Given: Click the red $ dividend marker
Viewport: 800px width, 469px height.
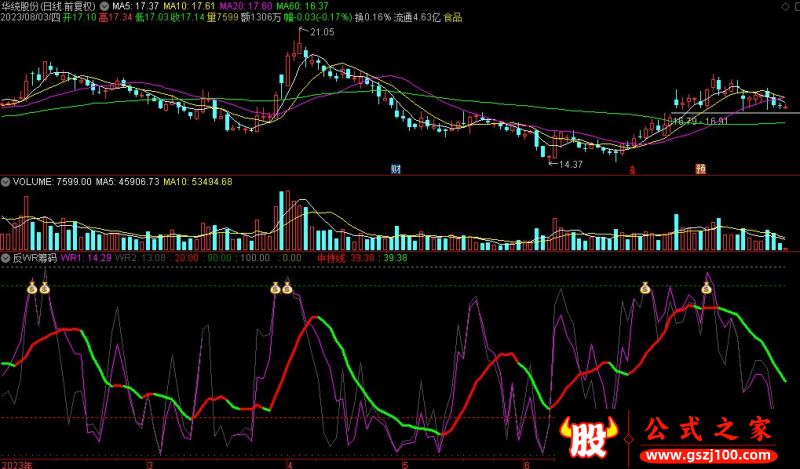Looking at the screenshot, I should 633,170.
